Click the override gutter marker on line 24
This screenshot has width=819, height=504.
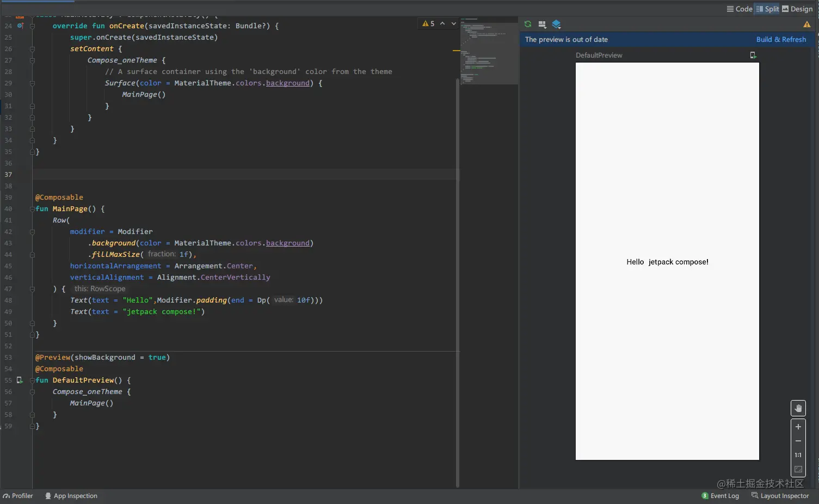click(20, 26)
